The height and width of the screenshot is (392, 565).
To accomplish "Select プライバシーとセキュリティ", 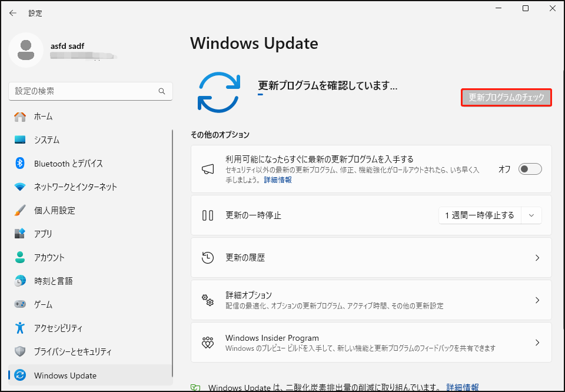I will point(90,351).
